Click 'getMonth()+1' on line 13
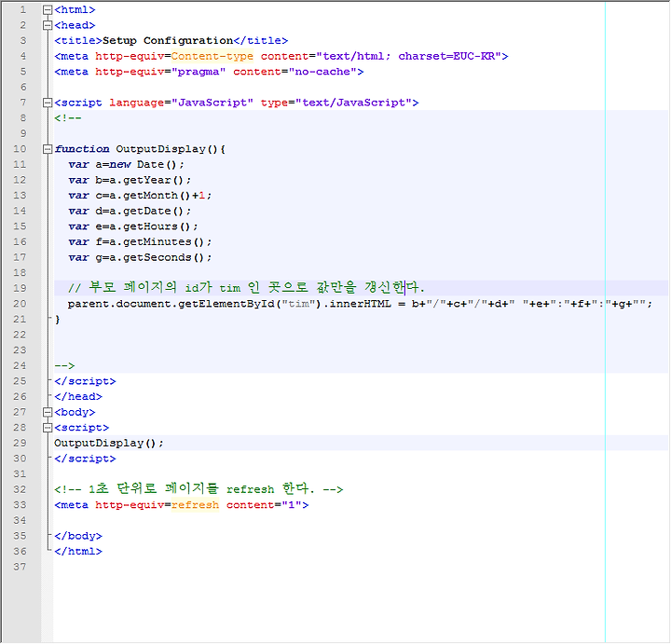Screen dimensions: 671x644 [164, 196]
